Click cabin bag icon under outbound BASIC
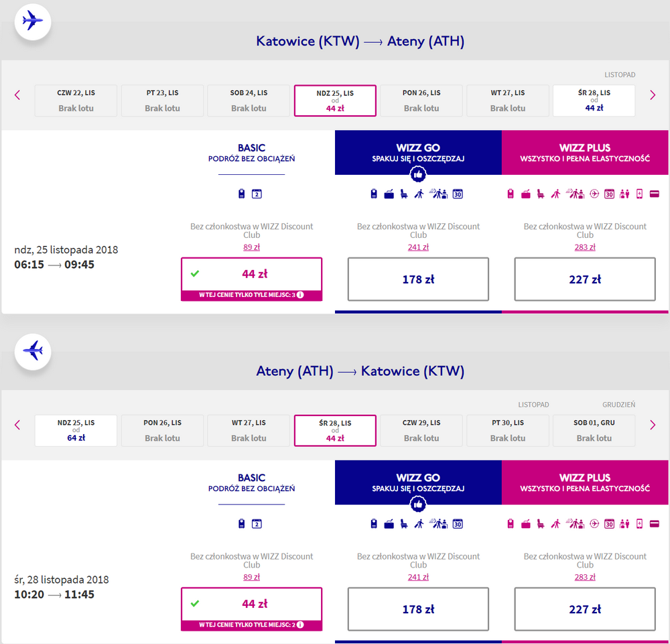 241,194
